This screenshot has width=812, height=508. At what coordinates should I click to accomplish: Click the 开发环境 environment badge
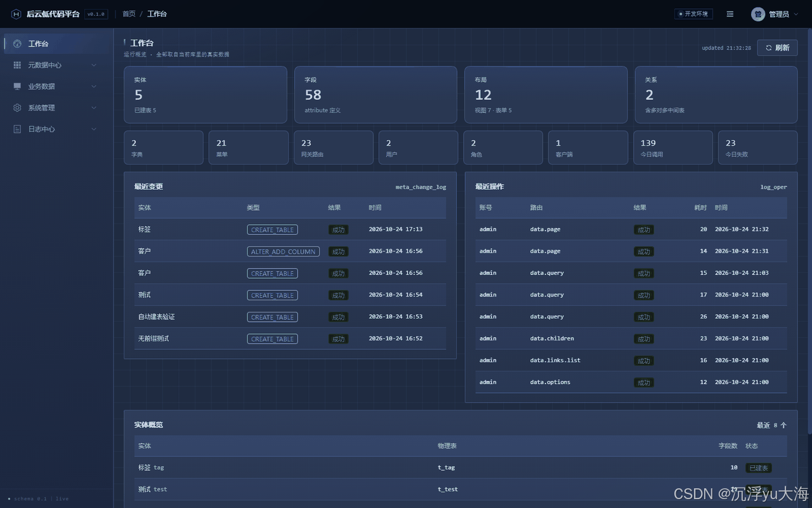tap(693, 14)
